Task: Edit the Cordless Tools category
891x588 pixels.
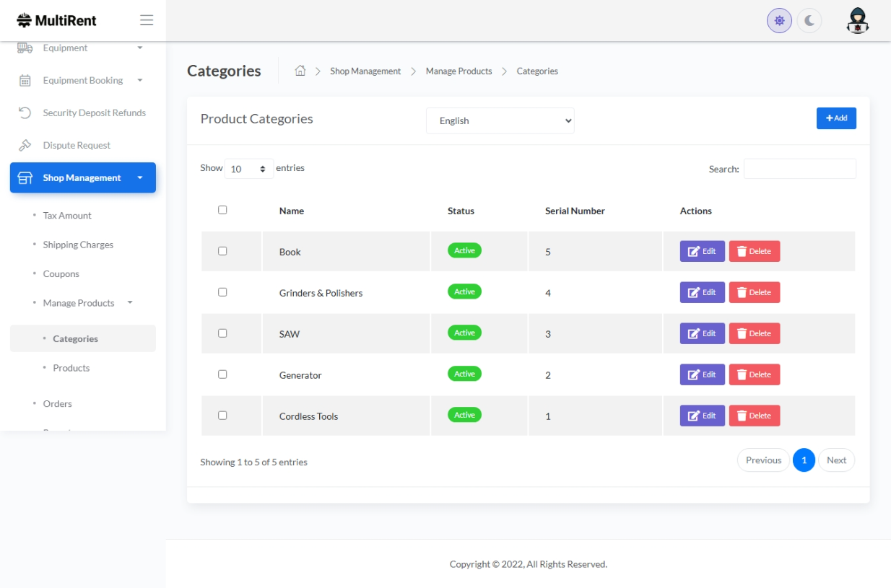Action: pyautogui.click(x=702, y=416)
